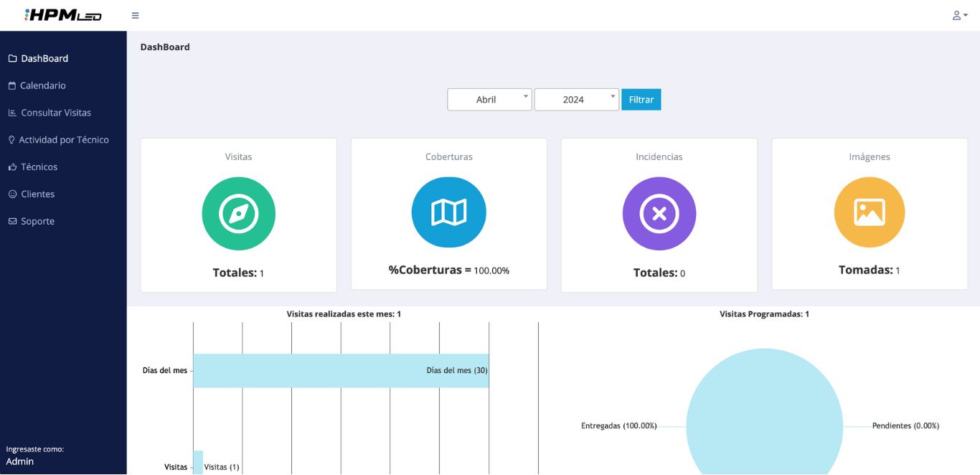This screenshot has width=980, height=475.
Task: Click the HPM LED logo
Action: point(63,15)
